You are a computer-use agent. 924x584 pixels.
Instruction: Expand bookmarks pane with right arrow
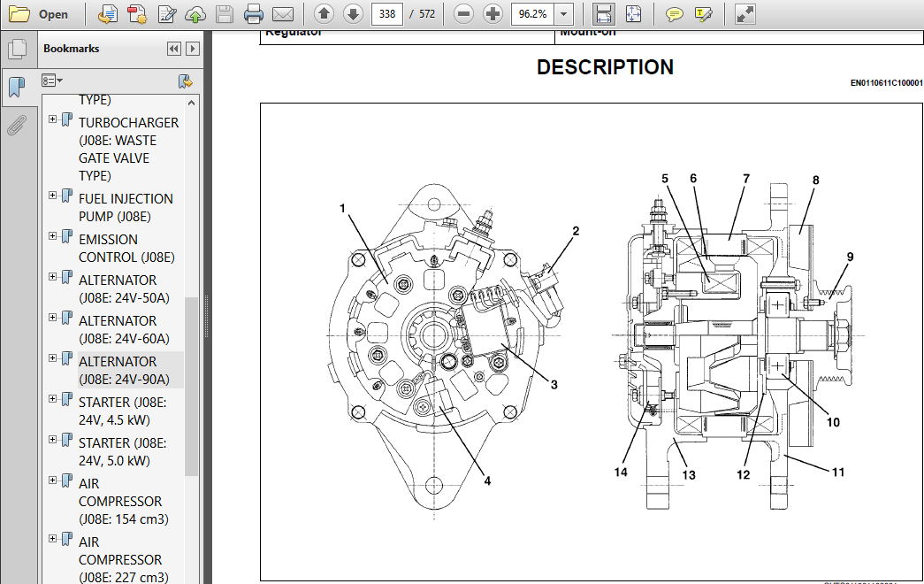pyautogui.click(x=192, y=49)
